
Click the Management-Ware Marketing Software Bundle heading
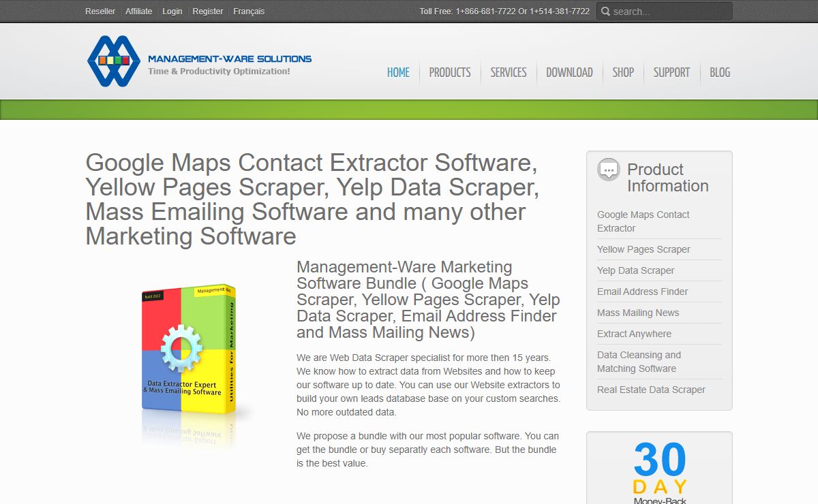click(x=428, y=300)
